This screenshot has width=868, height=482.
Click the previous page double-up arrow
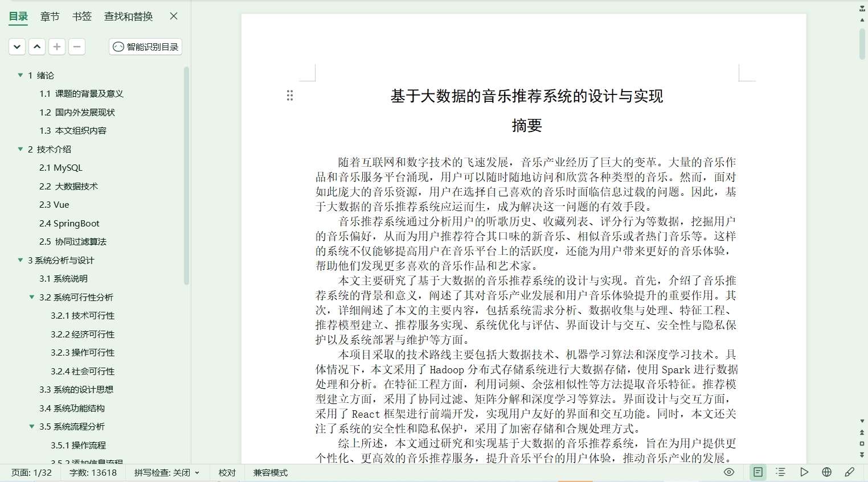pyautogui.click(x=862, y=432)
